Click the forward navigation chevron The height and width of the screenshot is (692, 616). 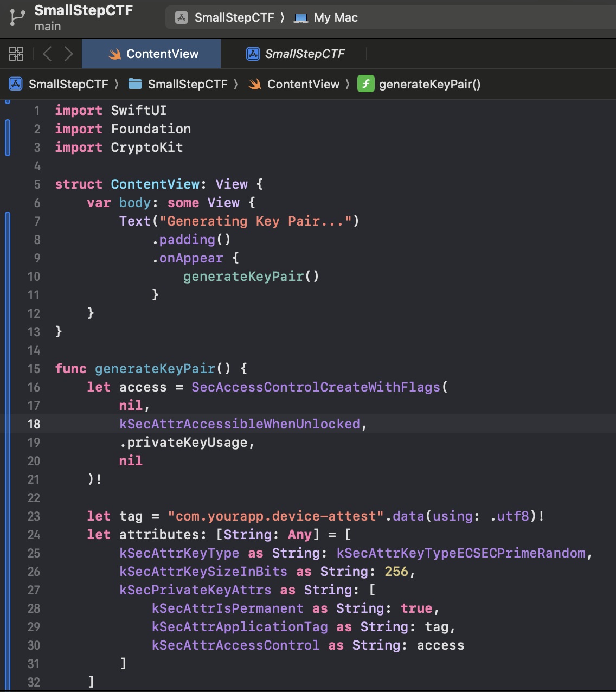point(68,53)
